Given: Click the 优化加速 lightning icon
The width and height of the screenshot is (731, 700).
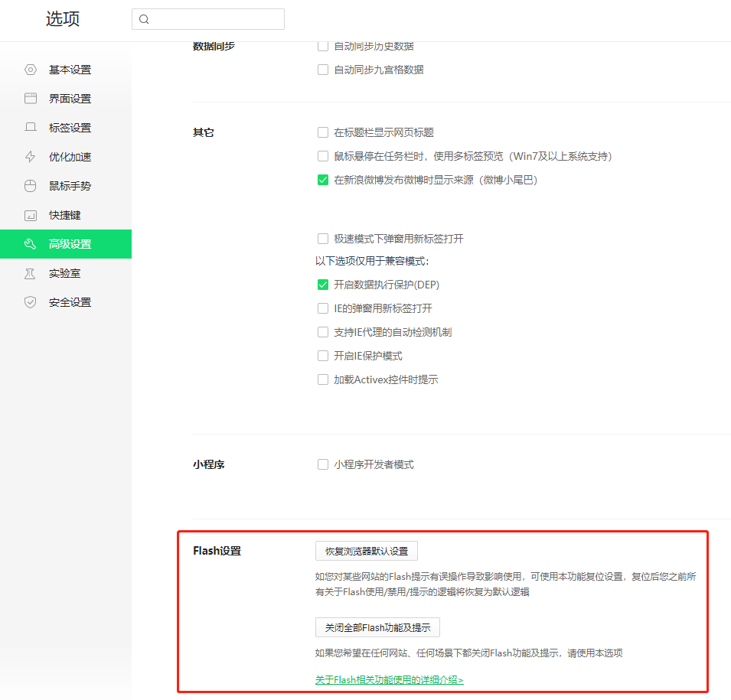Looking at the screenshot, I should [30, 156].
